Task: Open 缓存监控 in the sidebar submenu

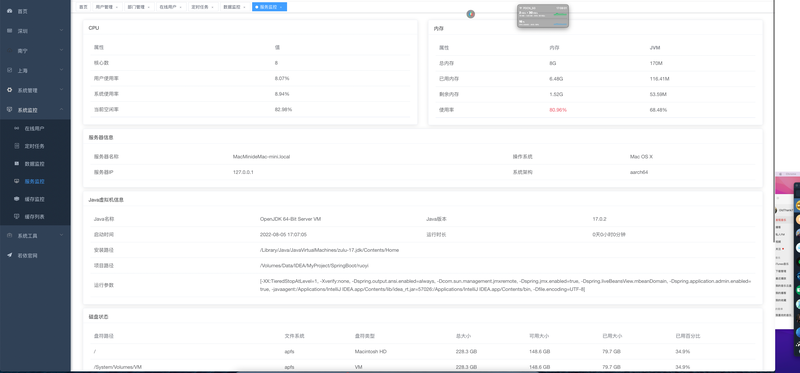Action: pos(35,199)
